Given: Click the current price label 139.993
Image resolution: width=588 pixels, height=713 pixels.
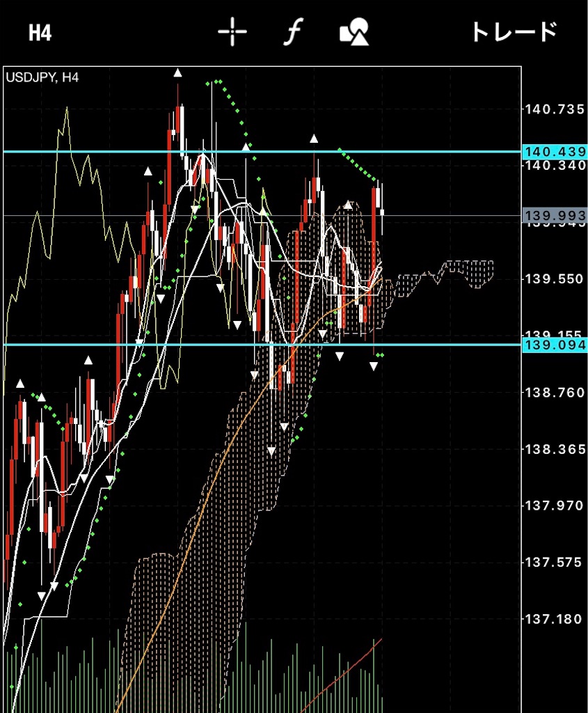Looking at the screenshot, I should pyautogui.click(x=555, y=215).
